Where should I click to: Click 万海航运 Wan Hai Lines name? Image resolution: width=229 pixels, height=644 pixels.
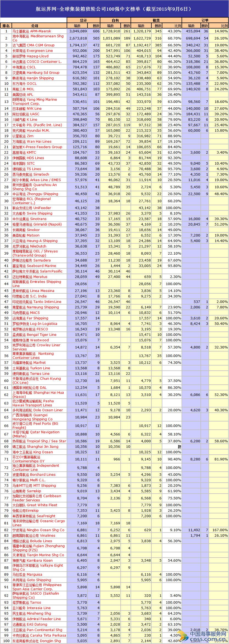(x=32, y=142)
